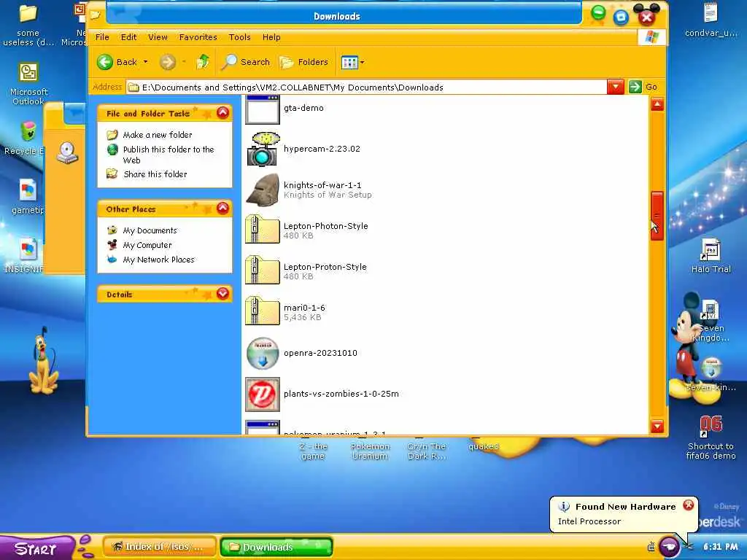Click Share this folder
Screen dimensions: 747x560
155,174
